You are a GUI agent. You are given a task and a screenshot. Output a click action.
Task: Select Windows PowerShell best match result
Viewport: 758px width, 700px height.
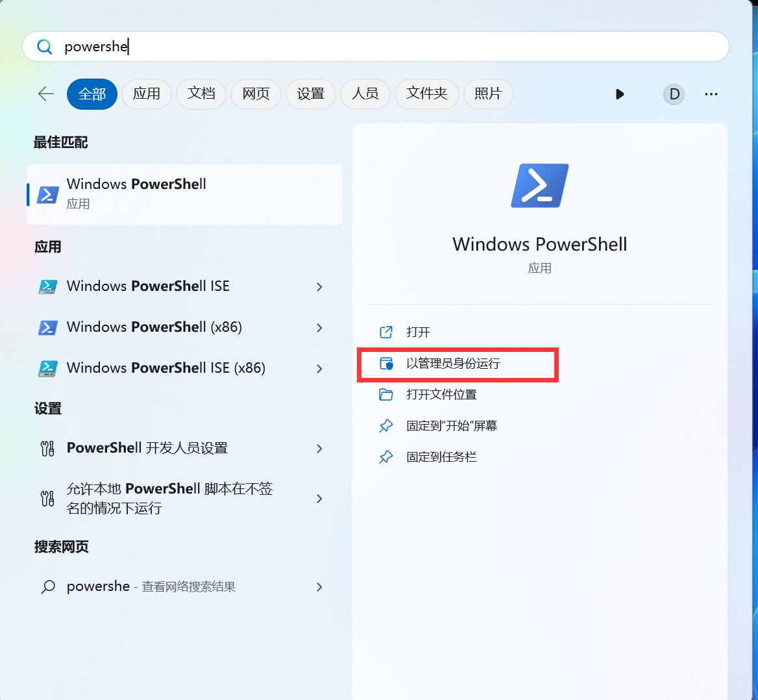(184, 194)
